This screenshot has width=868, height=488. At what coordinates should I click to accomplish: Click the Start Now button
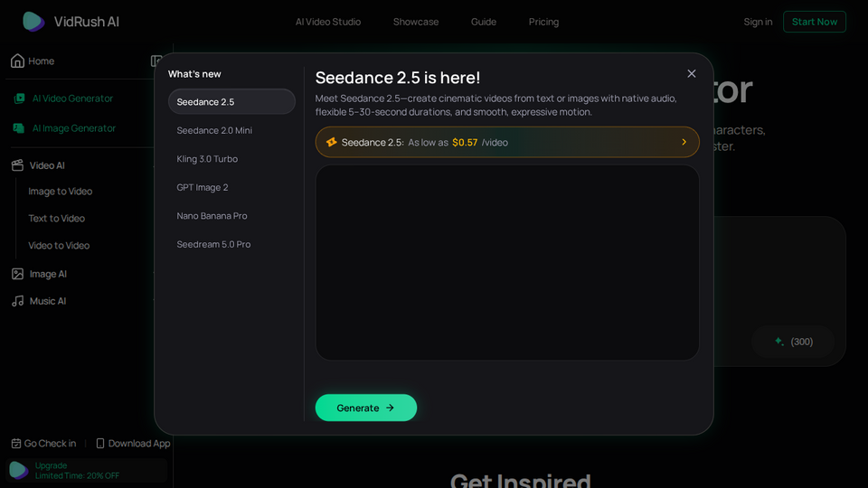(x=815, y=22)
